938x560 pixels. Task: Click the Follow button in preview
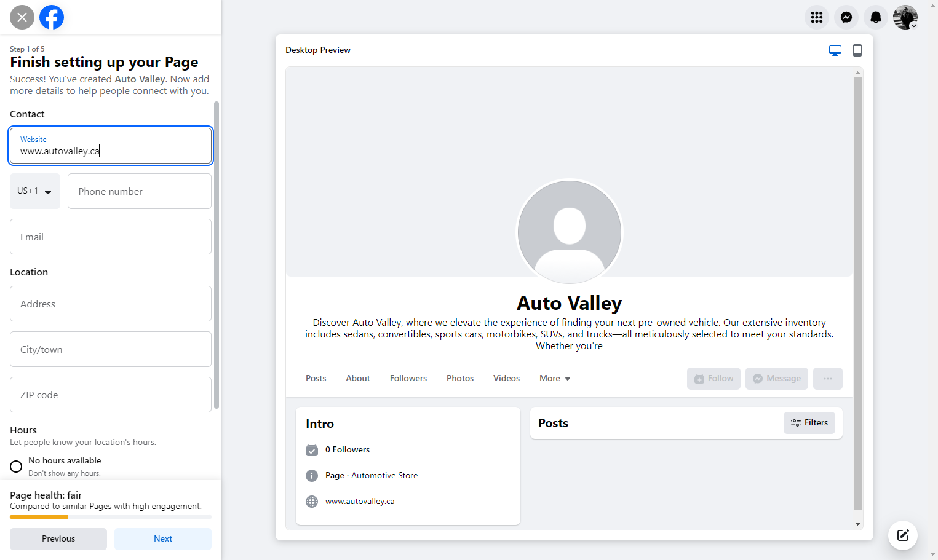713,379
